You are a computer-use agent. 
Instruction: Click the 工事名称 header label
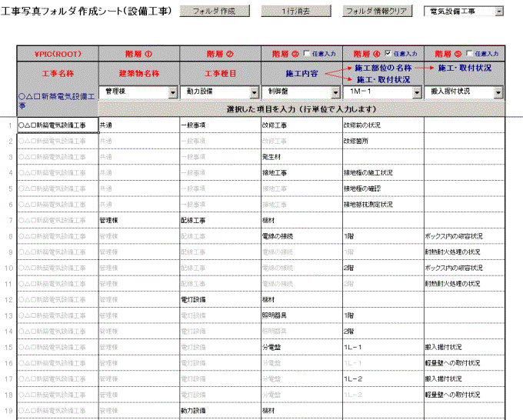click(x=58, y=73)
